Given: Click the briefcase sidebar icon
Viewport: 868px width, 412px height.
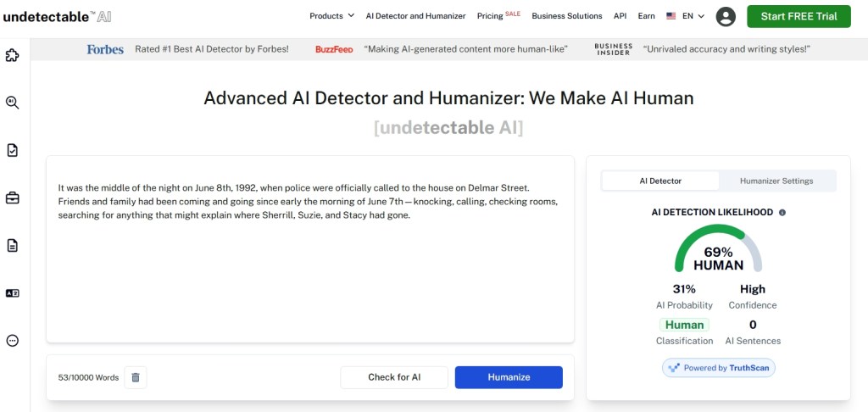Looking at the screenshot, I should 12,198.
